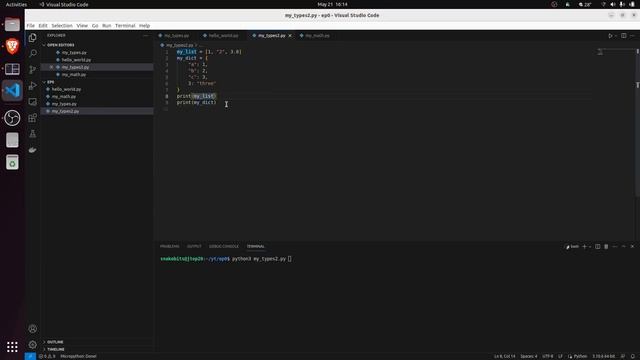This screenshot has height=360, width=640.
Task: Open OBS Studio from the dock
Action: pos(12,118)
